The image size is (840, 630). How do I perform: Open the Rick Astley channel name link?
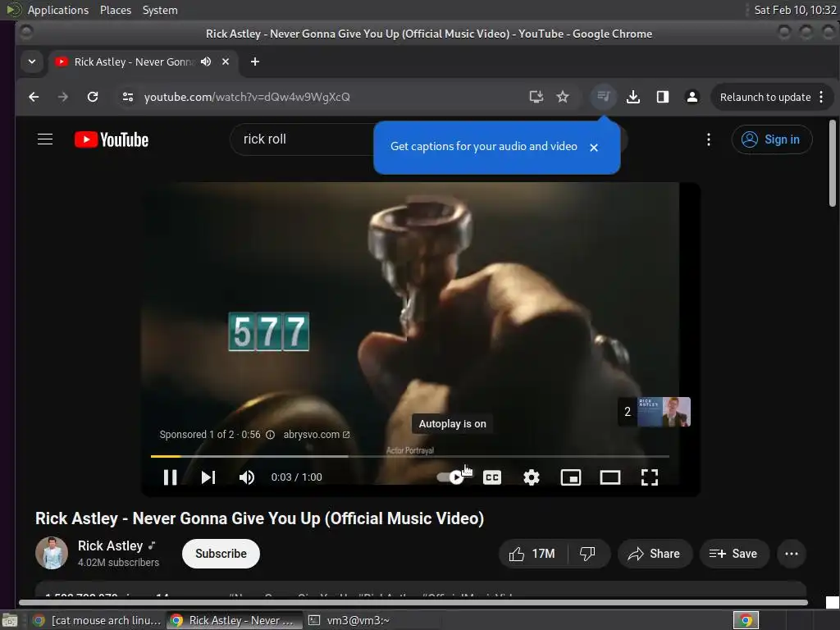111,546
